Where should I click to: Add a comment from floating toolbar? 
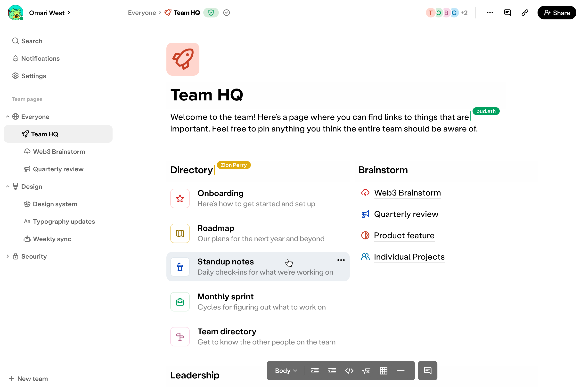point(427,371)
